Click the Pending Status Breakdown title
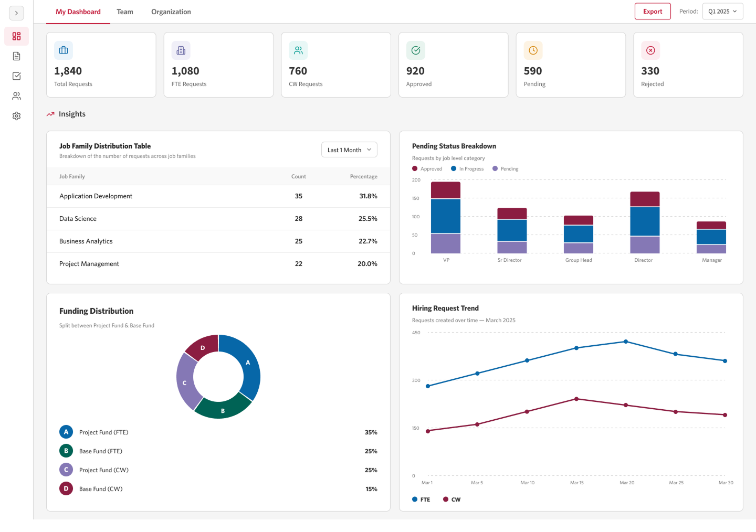Image resolution: width=756 pixels, height=532 pixels. point(454,146)
